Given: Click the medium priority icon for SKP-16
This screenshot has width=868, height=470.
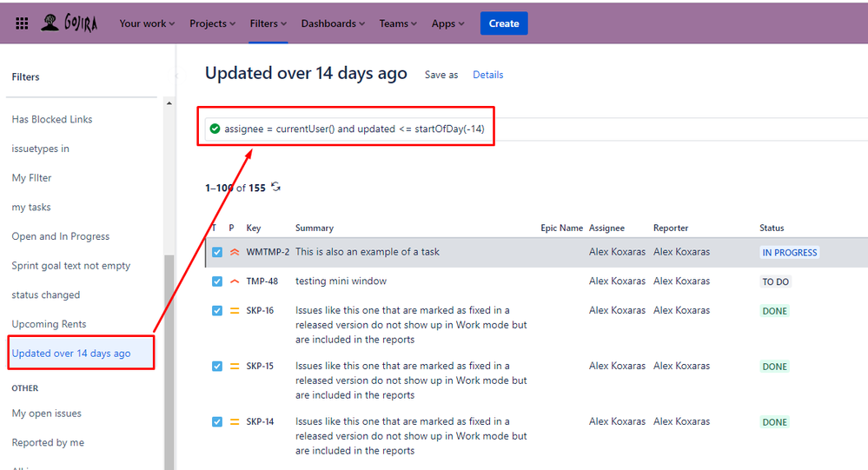Looking at the screenshot, I should point(235,310).
